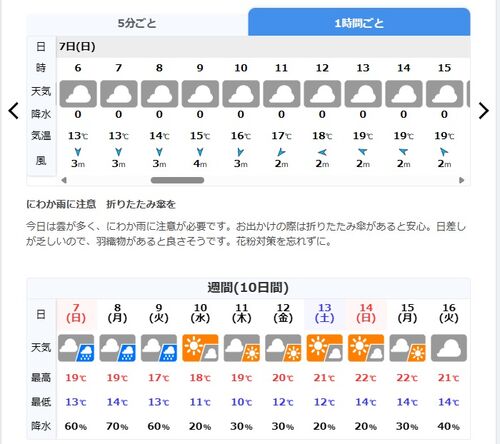500x444 pixels.
Task: Click the horizontal scrollbar thumb
Action: tap(177, 180)
